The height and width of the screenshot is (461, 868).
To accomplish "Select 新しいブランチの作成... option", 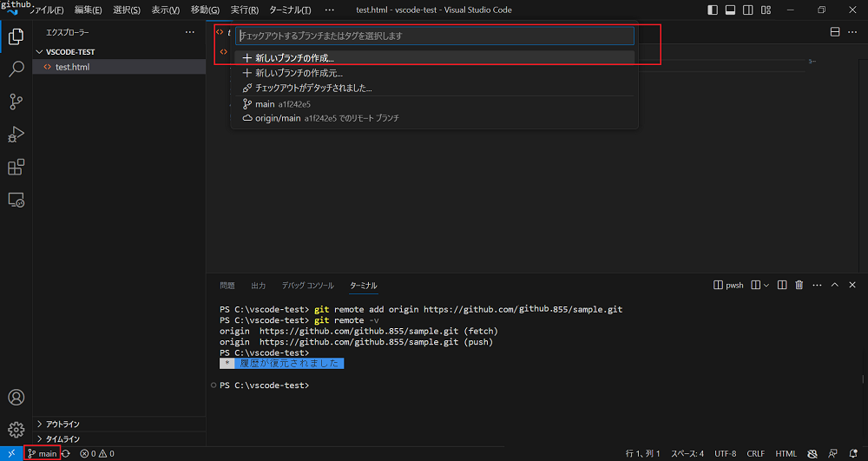I will coord(294,58).
